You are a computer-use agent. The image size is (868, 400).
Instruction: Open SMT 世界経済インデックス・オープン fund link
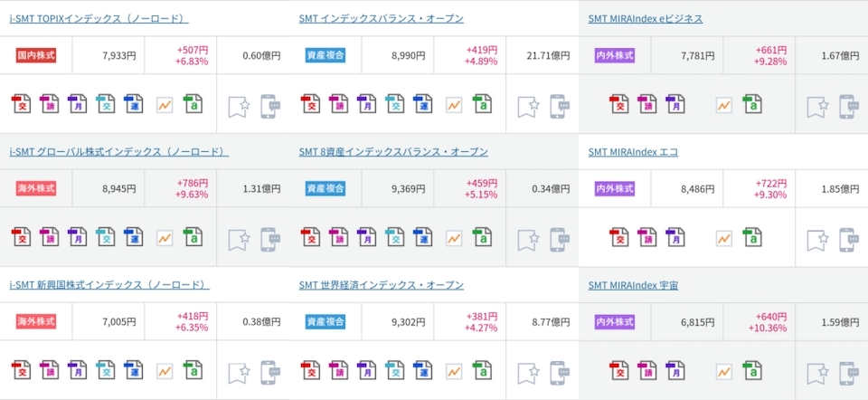[382, 285]
